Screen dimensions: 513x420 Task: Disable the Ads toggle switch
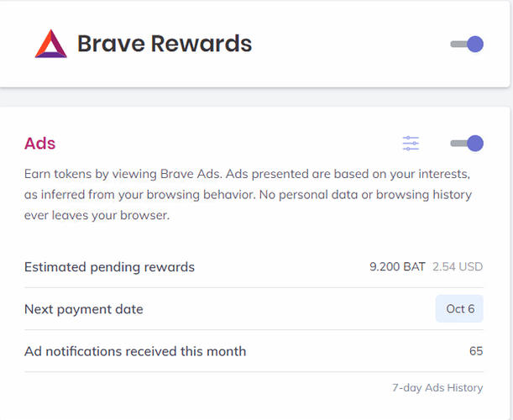pyautogui.click(x=467, y=144)
